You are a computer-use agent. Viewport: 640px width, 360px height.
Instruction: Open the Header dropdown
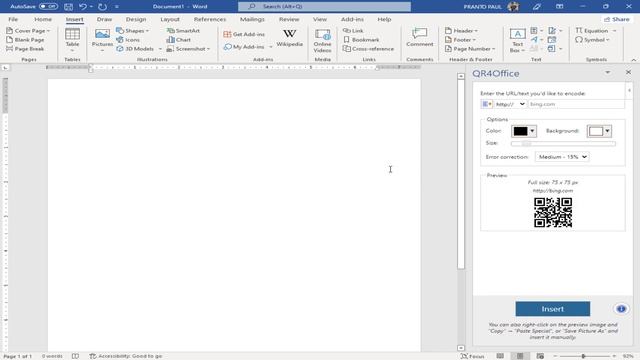pyautogui.click(x=461, y=31)
